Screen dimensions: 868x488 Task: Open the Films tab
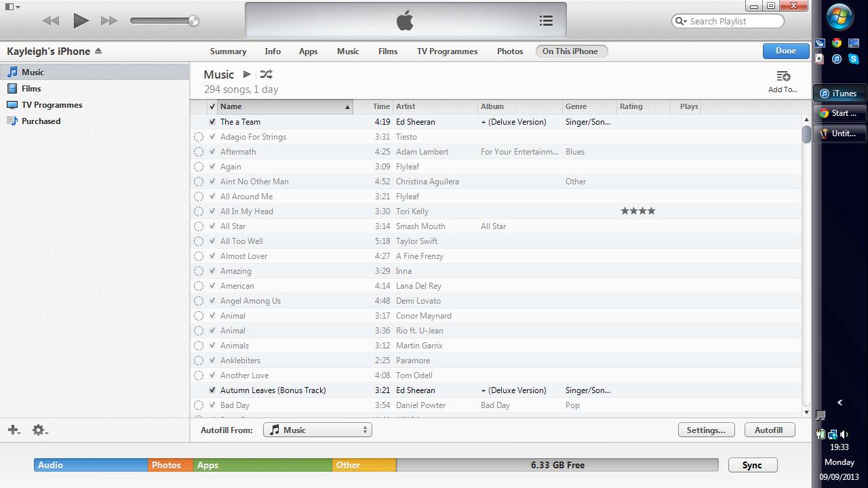tap(388, 52)
